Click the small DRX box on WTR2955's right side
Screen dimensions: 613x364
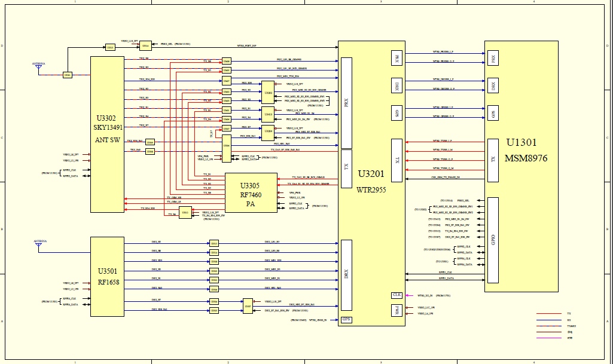(397, 85)
